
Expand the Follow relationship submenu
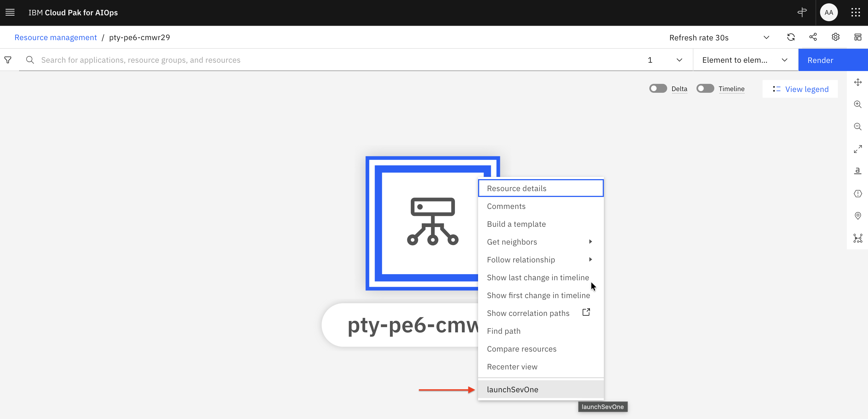tap(541, 260)
